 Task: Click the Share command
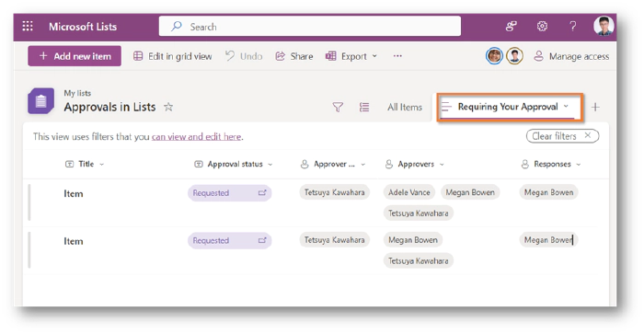(x=294, y=56)
